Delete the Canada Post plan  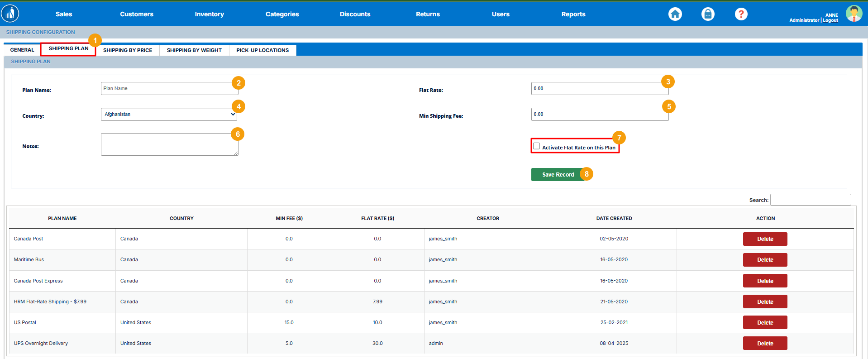point(765,239)
